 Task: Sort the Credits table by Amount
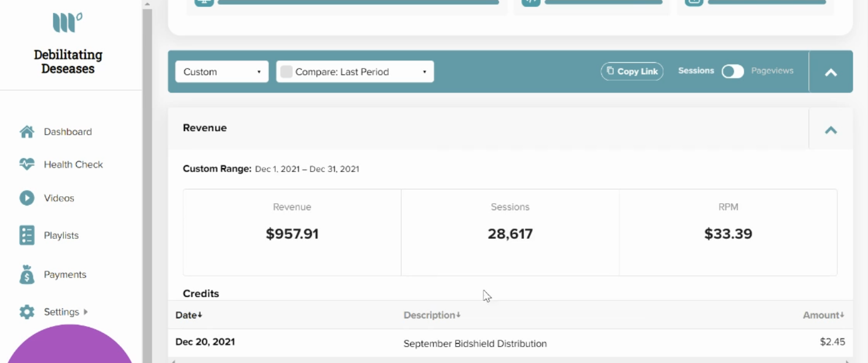[x=823, y=315]
